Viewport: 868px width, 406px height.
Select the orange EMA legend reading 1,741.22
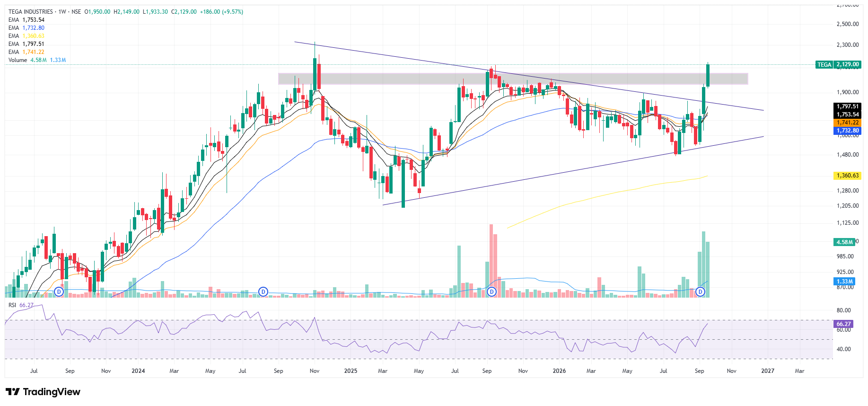tap(26, 52)
